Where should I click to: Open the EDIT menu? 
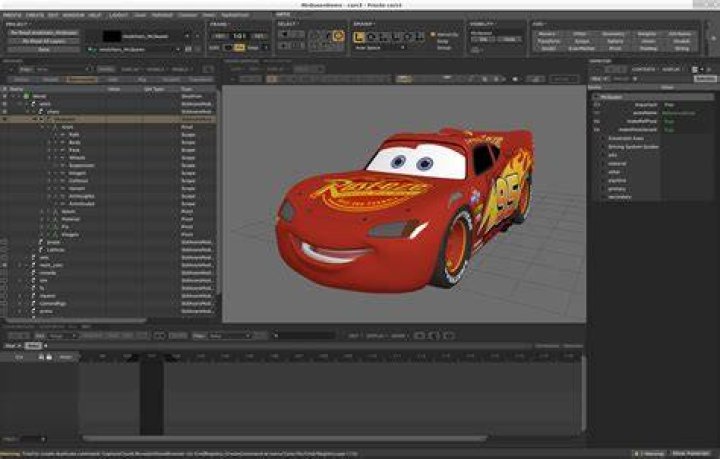pos(53,15)
